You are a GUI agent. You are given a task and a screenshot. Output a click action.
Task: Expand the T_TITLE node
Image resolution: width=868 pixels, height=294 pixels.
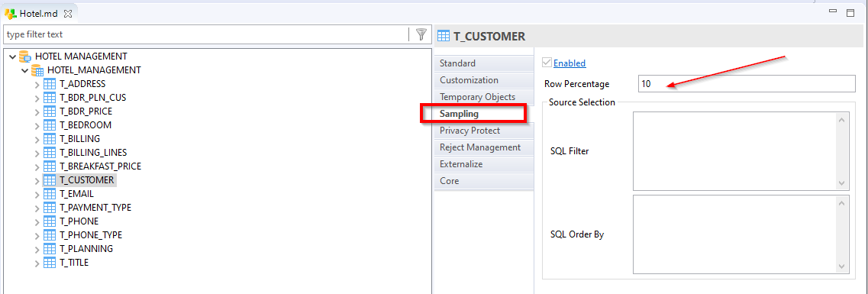[x=37, y=263]
